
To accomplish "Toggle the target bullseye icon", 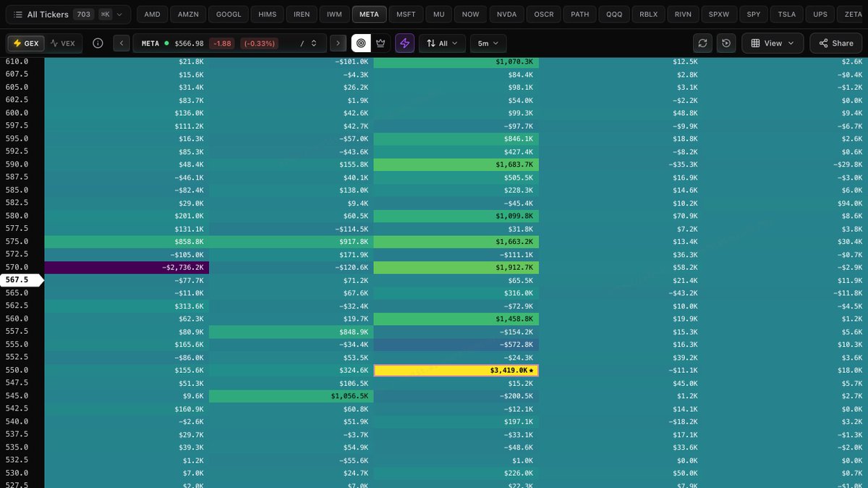I will 361,43.
